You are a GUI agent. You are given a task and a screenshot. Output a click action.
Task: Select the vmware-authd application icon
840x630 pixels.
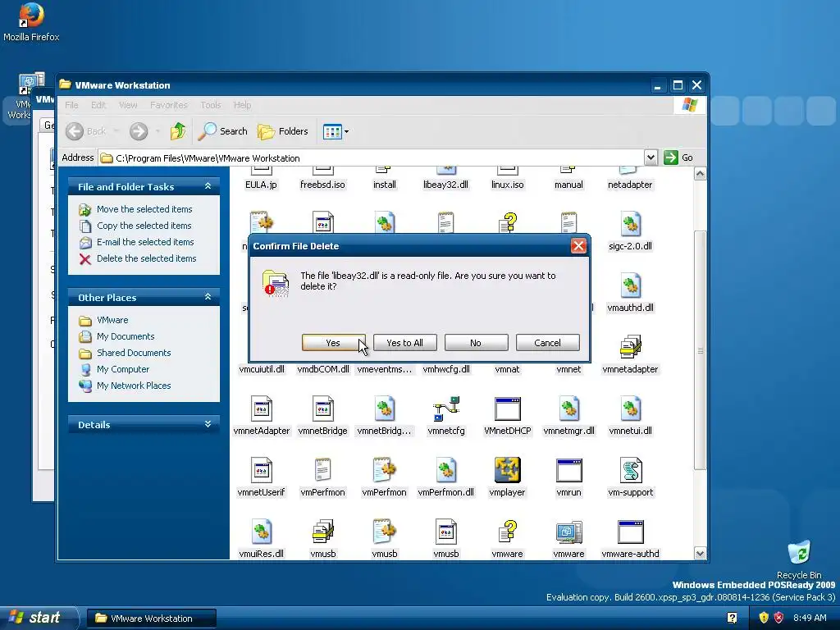point(631,532)
